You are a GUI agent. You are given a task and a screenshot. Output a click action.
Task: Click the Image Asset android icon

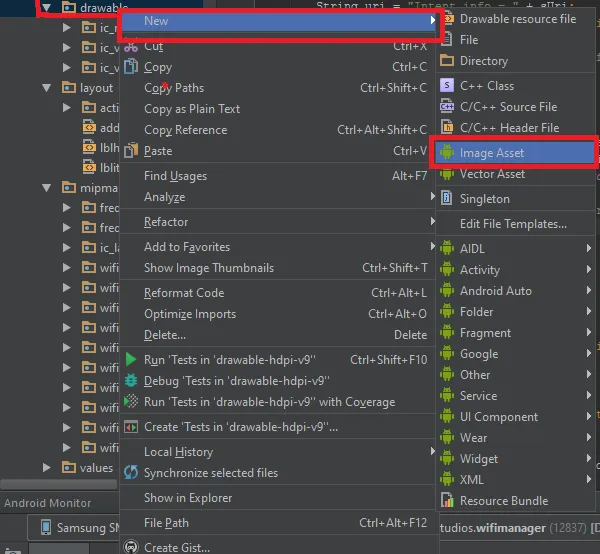447,152
